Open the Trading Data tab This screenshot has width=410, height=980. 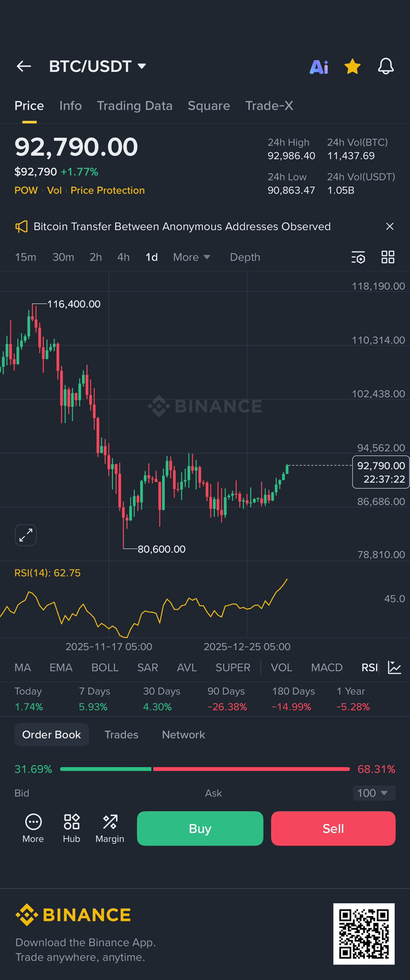[x=135, y=106]
